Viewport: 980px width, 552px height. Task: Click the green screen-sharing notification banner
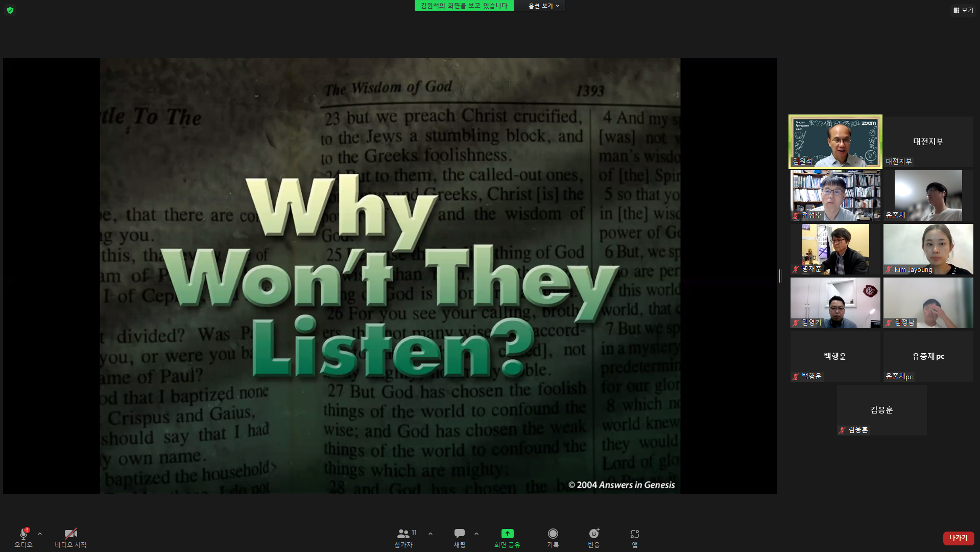point(464,6)
